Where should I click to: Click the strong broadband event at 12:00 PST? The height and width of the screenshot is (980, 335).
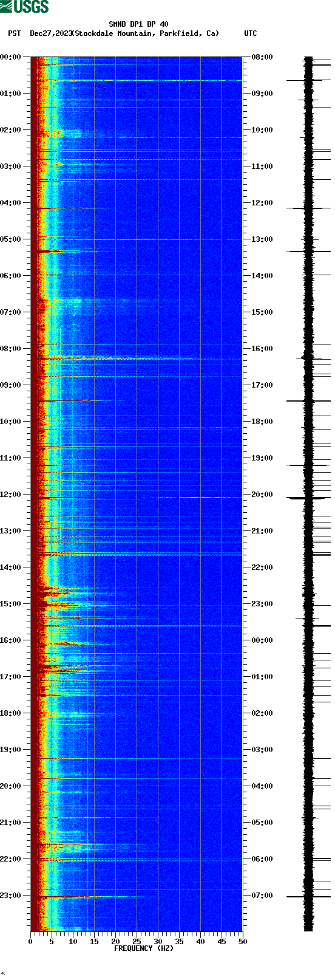coord(137,498)
